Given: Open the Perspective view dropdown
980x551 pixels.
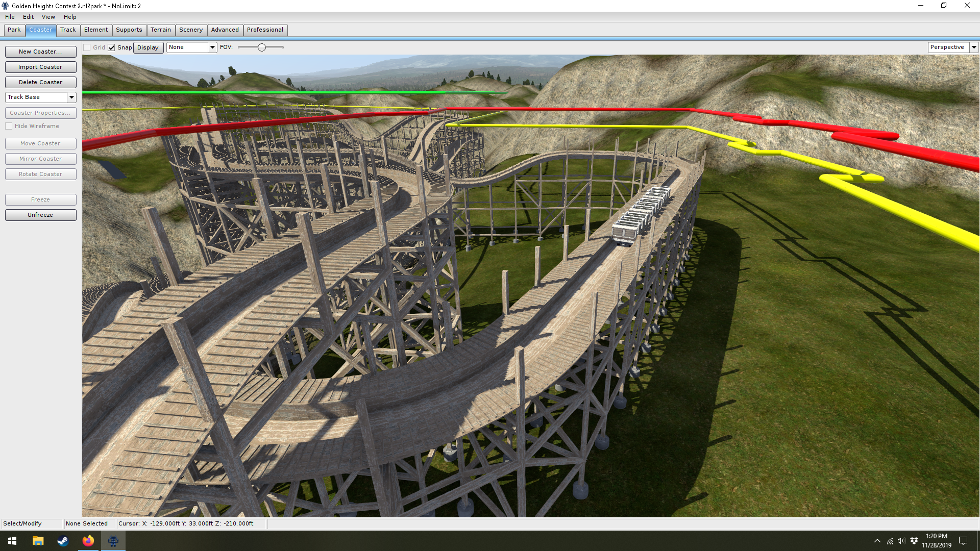Looking at the screenshot, I should pyautogui.click(x=974, y=47).
